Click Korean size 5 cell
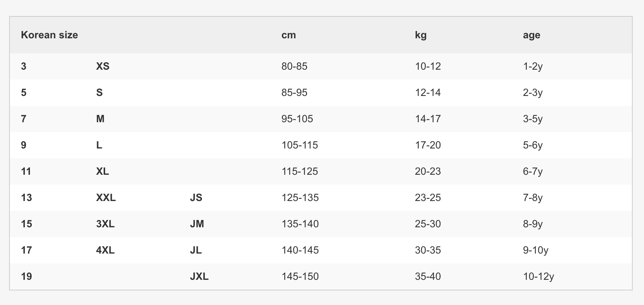 [x=24, y=93]
